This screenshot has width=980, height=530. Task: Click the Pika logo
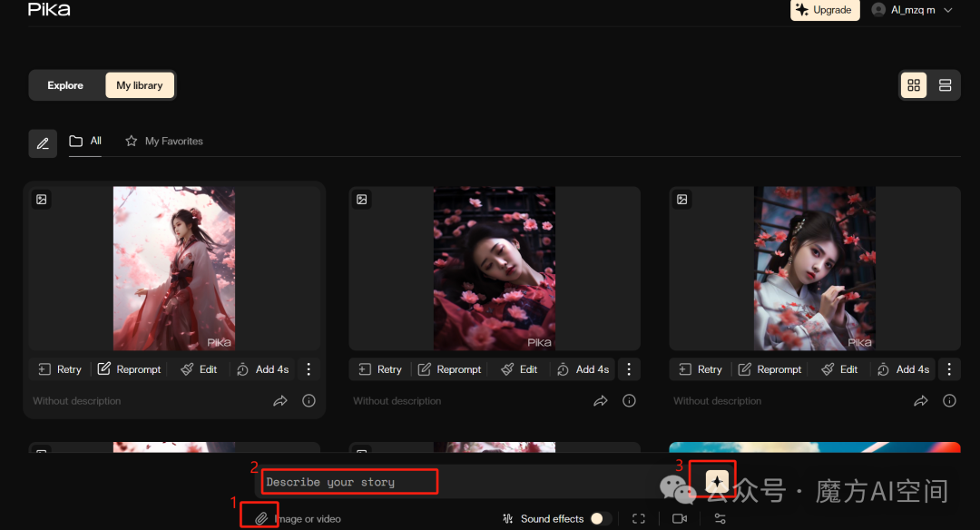(49, 9)
